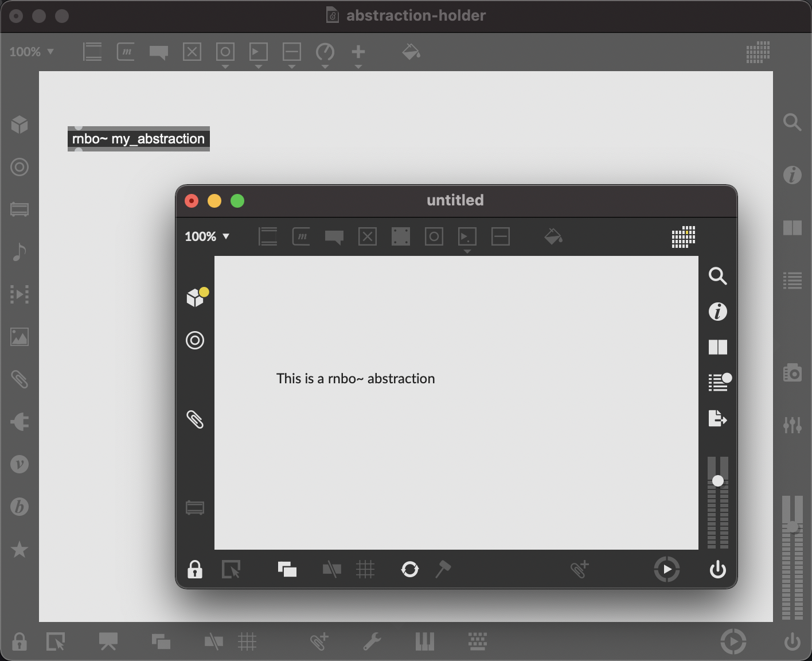812x661 pixels.
Task: Add a comment box from rnbo toolbar
Action: 334,236
